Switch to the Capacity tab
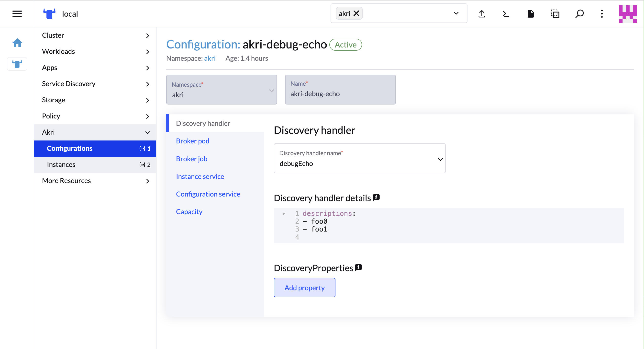 coord(189,212)
